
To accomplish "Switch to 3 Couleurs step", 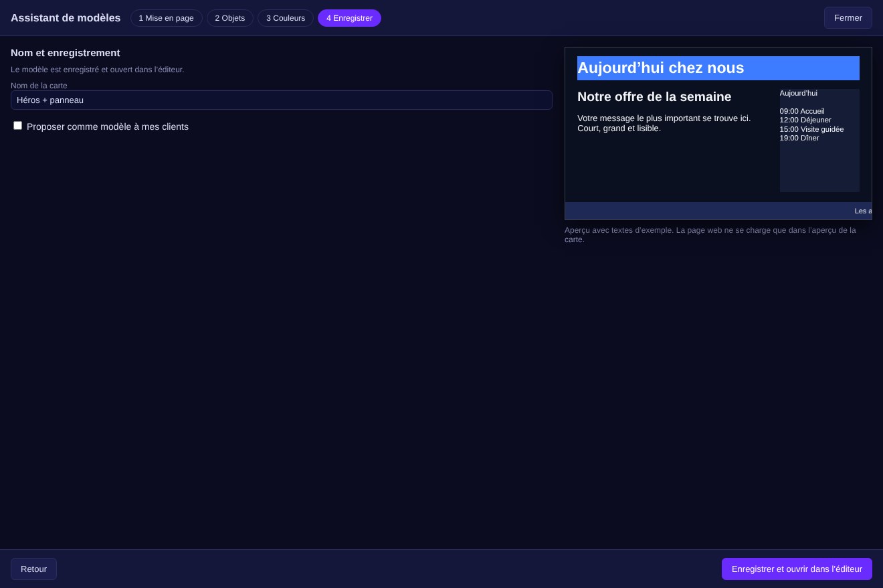I will click(286, 18).
